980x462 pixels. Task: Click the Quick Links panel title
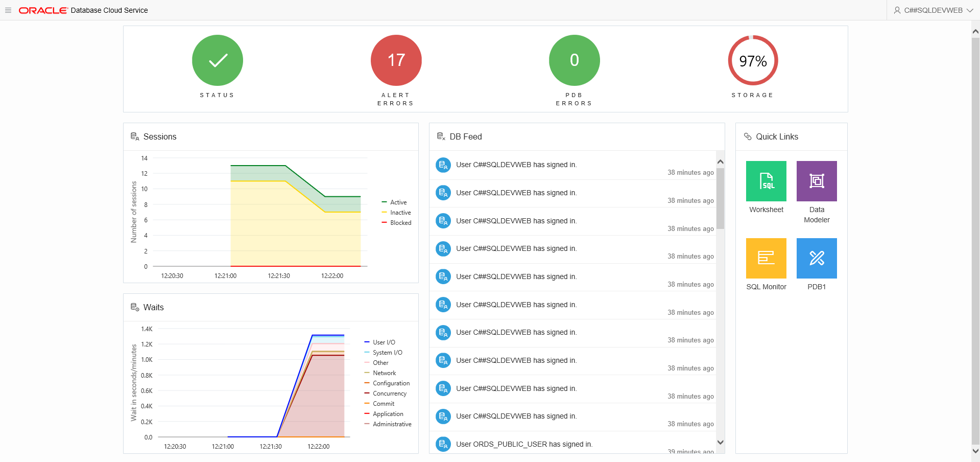777,136
